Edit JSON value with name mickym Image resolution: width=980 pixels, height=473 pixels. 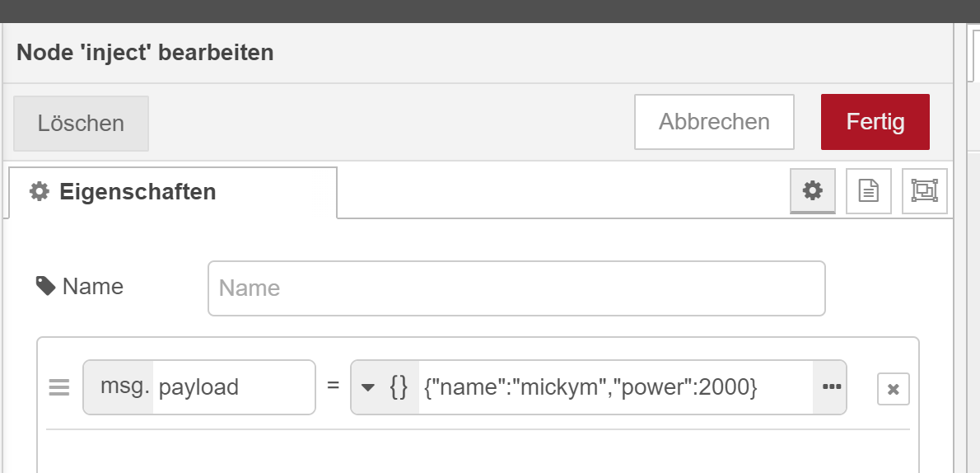click(x=616, y=387)
